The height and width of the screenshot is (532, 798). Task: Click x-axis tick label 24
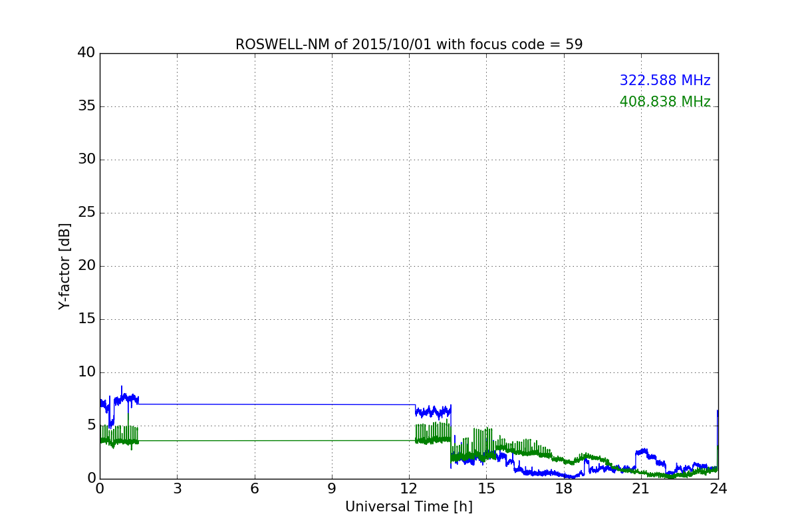(x=718, y=489)
